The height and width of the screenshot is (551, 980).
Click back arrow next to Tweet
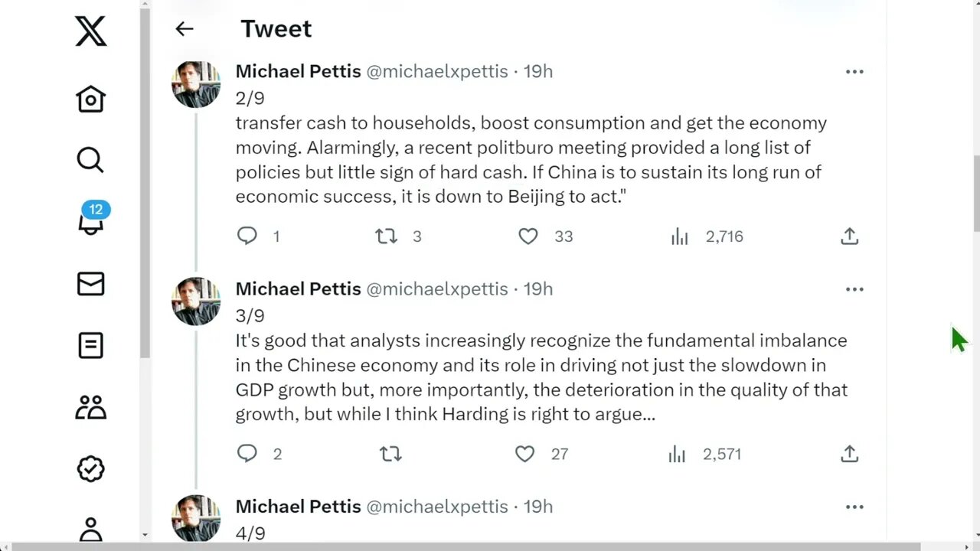[x=184, y=29]
